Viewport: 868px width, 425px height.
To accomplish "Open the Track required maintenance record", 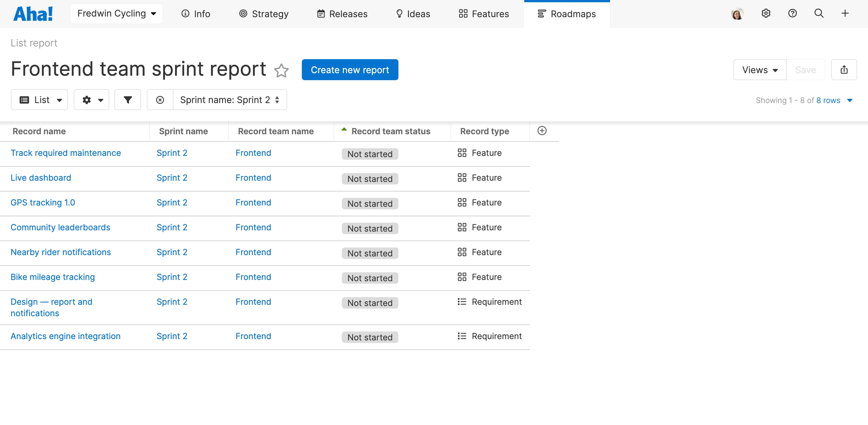I will pyautogui.click(x=65, y=153).
